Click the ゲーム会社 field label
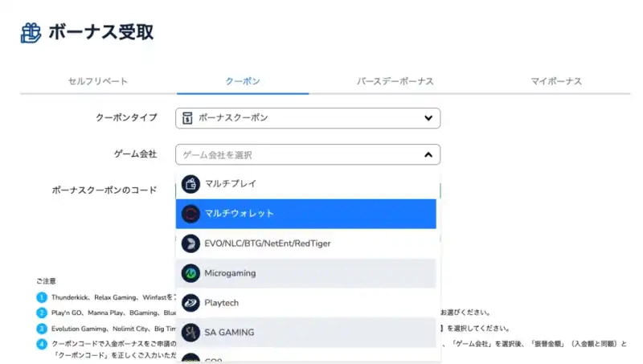The width and height of the screenshot is (643, 364). click(135, 154)
